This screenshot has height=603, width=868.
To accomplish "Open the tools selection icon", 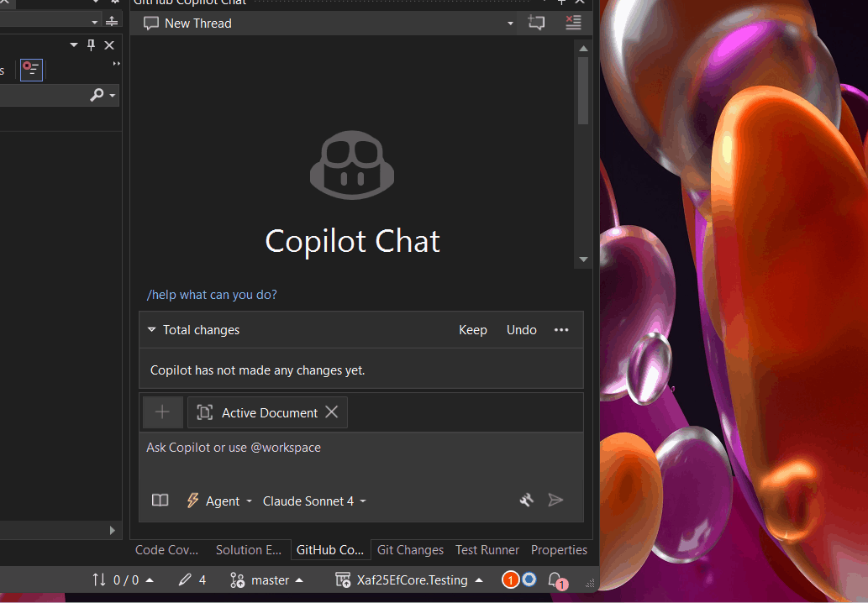I will (x=527, y=500).
